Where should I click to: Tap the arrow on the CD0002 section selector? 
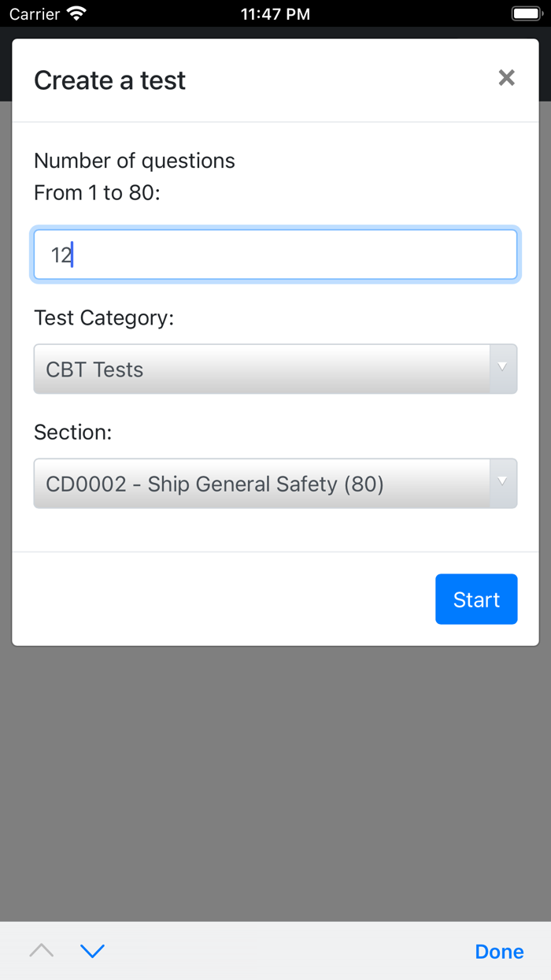[x=501, y=483]
